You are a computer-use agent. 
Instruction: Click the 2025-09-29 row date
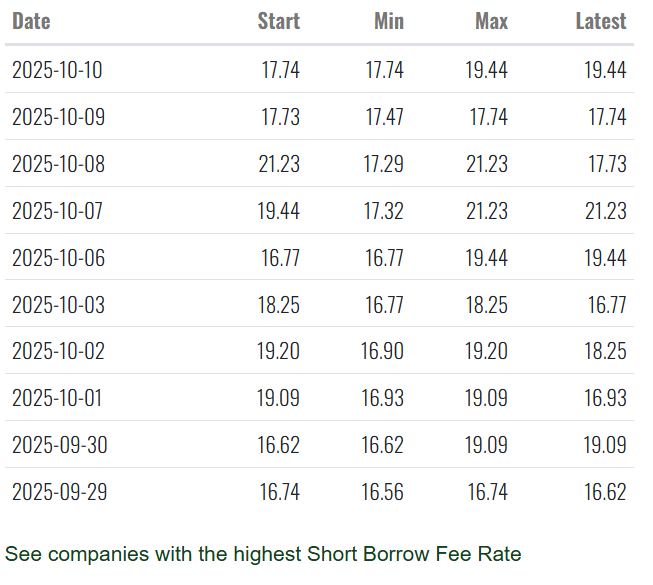coord(59,492)
